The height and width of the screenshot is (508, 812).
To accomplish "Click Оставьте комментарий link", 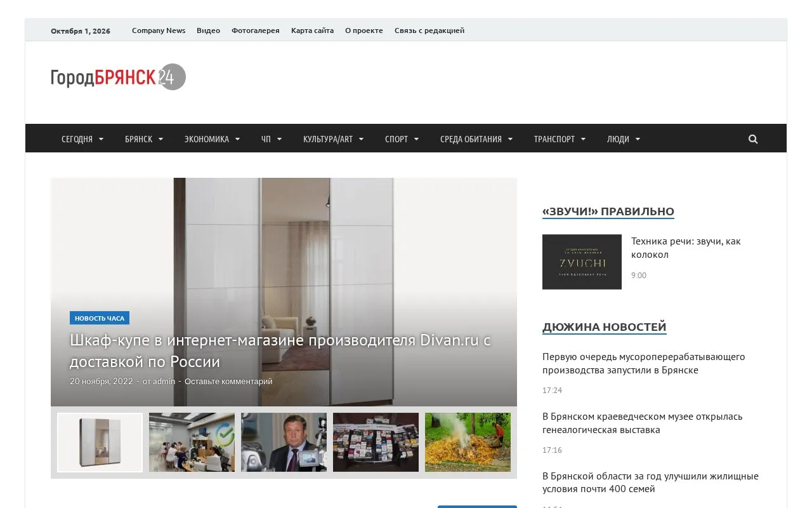I will [x=228, y=382].
